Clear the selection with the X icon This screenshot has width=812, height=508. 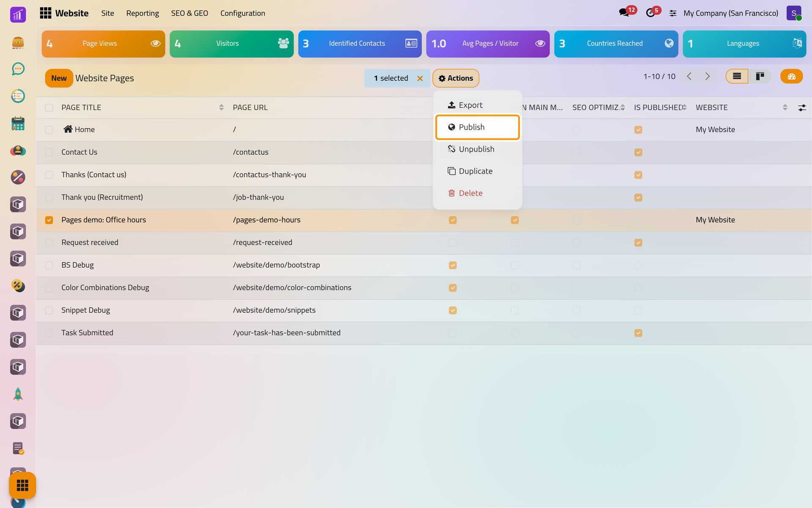(x=420, y=78)
